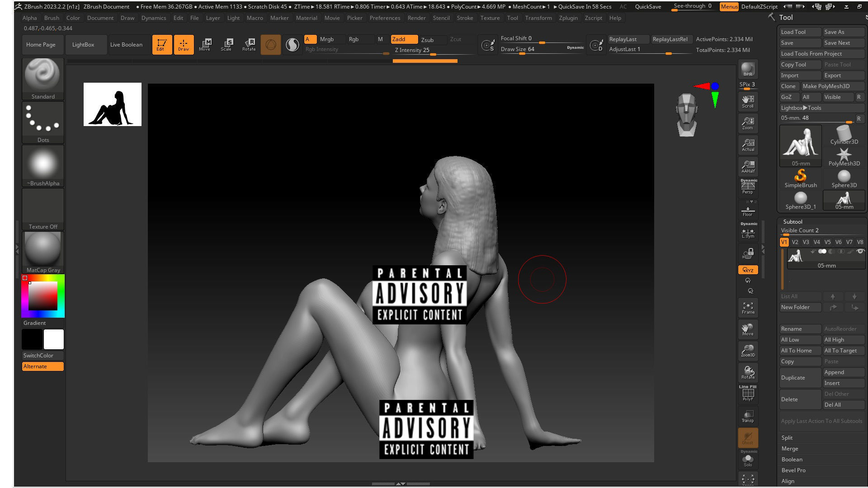
Task: Toggle Line Fill PolyF display
Action: click(x=748, y=393)
